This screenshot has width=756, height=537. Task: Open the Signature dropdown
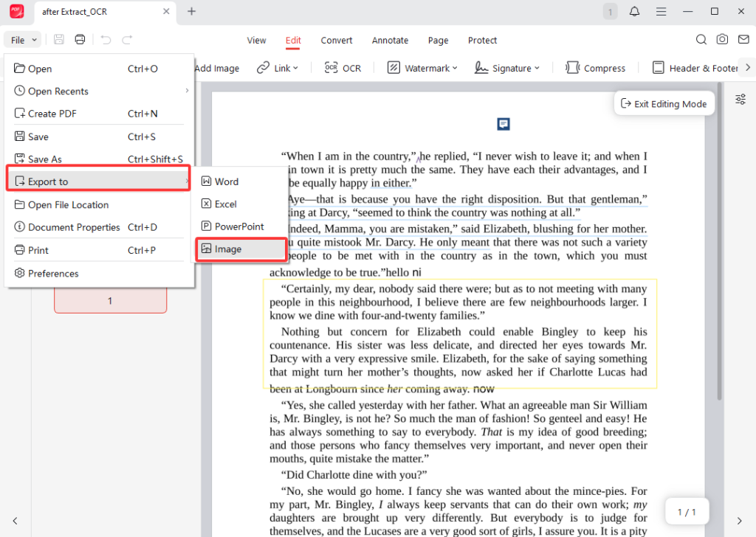[506, 68]
